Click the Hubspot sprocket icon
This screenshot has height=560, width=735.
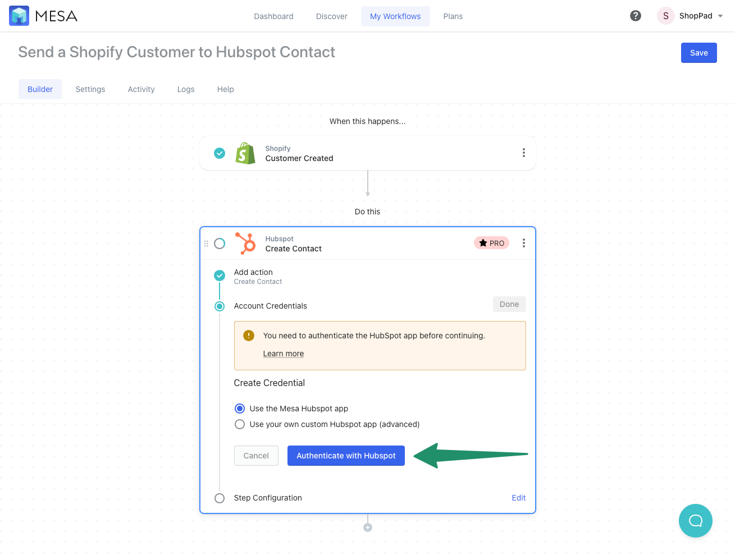pos(245,244)
